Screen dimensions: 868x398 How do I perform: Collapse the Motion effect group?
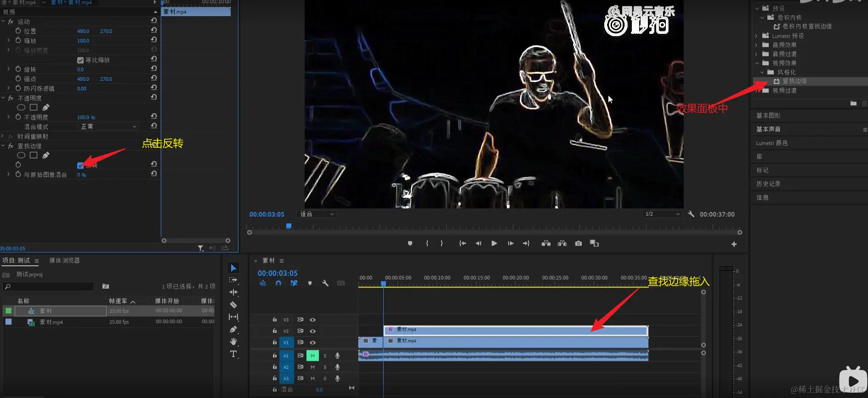click(3, 22)
